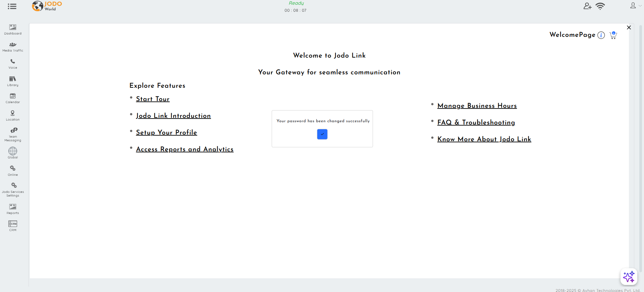The height and width of the screenshot is (292, 644).
Task: Open Media Traffic in the sidebar
Action: coord(13,47)
